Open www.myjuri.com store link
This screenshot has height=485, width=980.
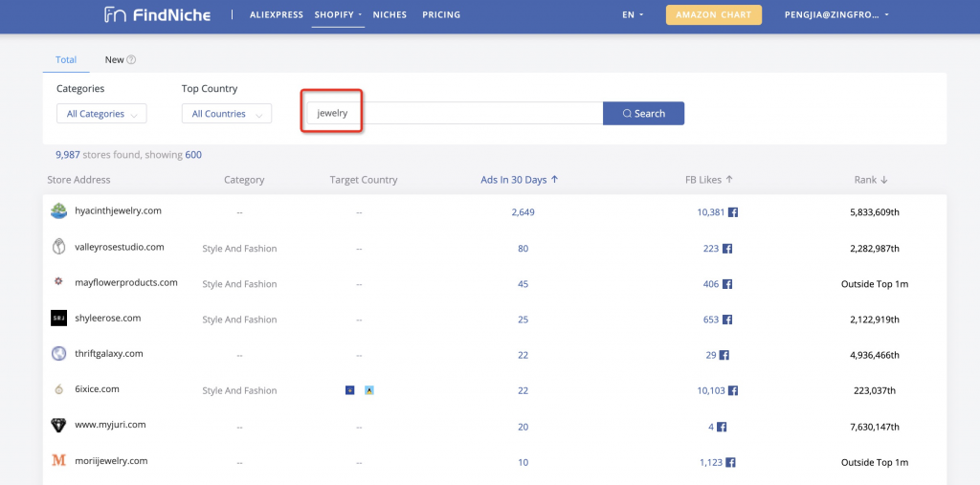tap(110, 425)
